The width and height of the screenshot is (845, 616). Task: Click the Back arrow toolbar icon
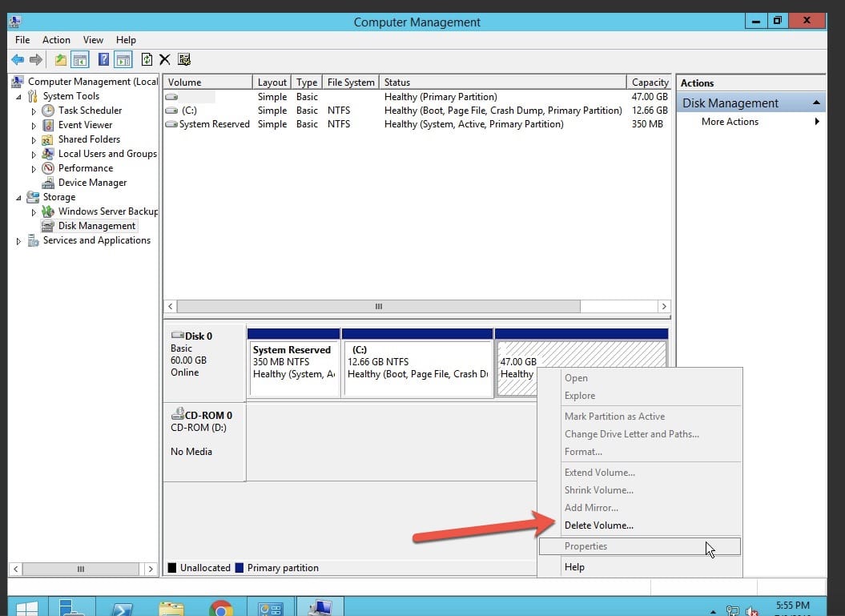point(18,59)
